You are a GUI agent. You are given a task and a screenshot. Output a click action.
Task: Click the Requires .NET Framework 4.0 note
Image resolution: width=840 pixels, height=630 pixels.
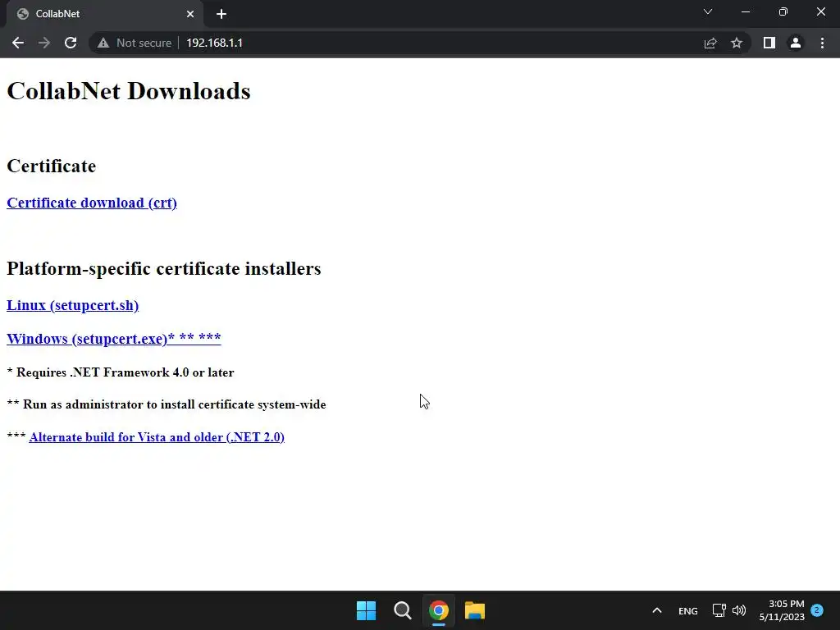click(121, 372)
